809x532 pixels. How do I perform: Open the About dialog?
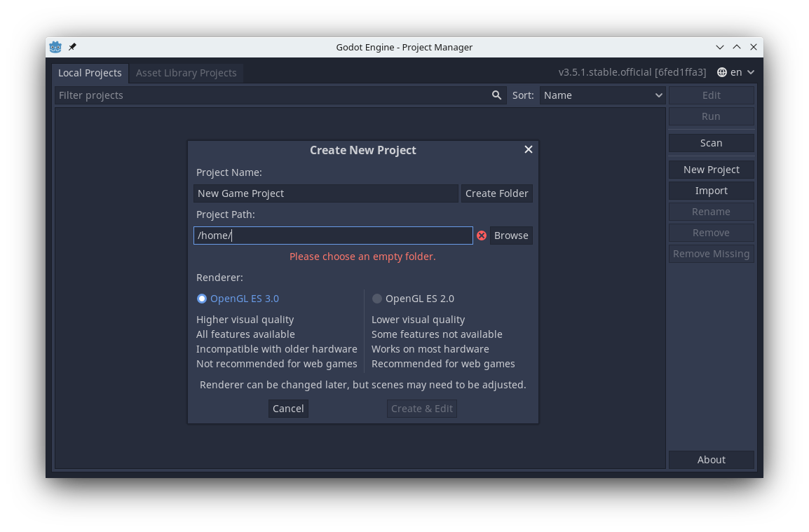(711, 459)
